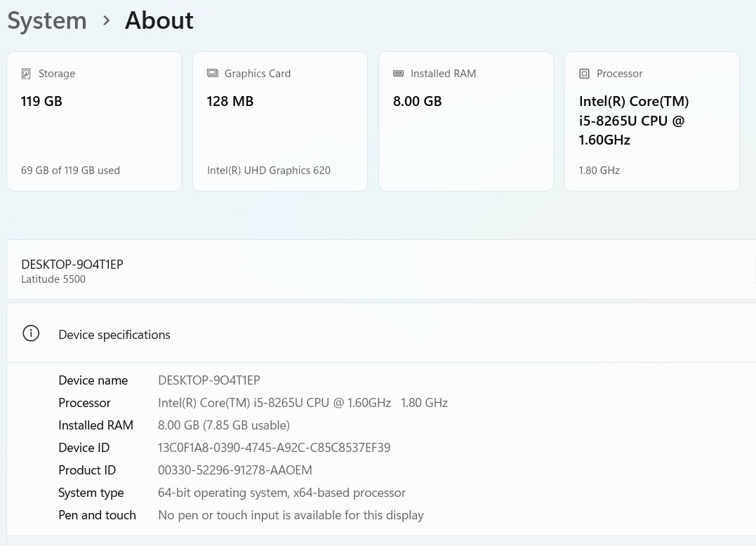Click the breadcrumb chevron before About
Viewport: 756px width, 546px height.
106,20
